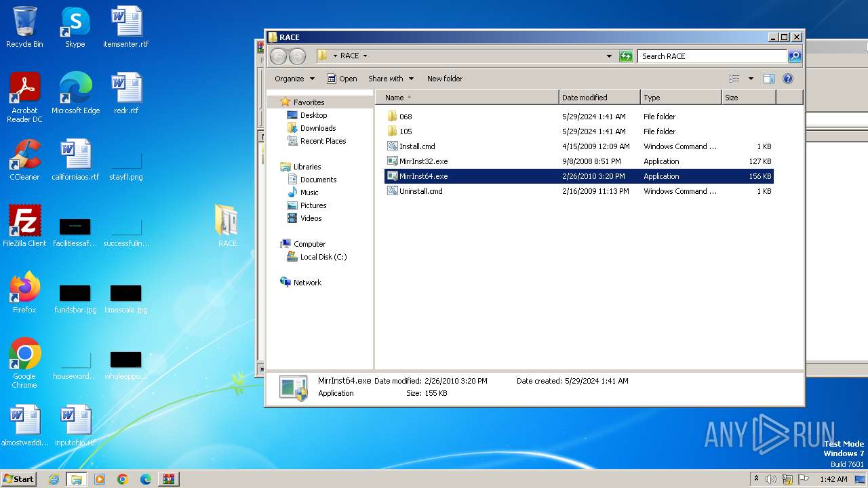Screen dimensions: 868x488
Task: Open inputohio.rtf desktop file
Action: pyautogui.click(x=75, y=426)
